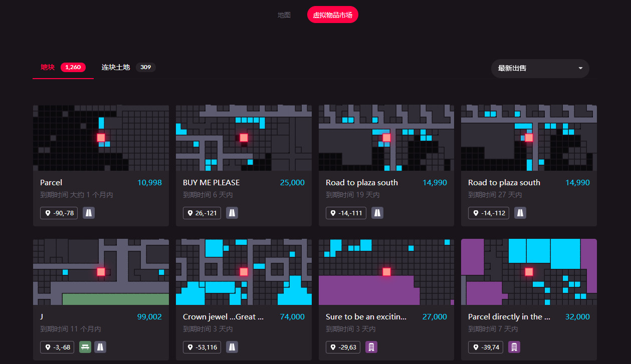The width and height of the screenshot is (631, 364).
Task: Click road badge beside -14,-111 coordinates
Action: 377,213
